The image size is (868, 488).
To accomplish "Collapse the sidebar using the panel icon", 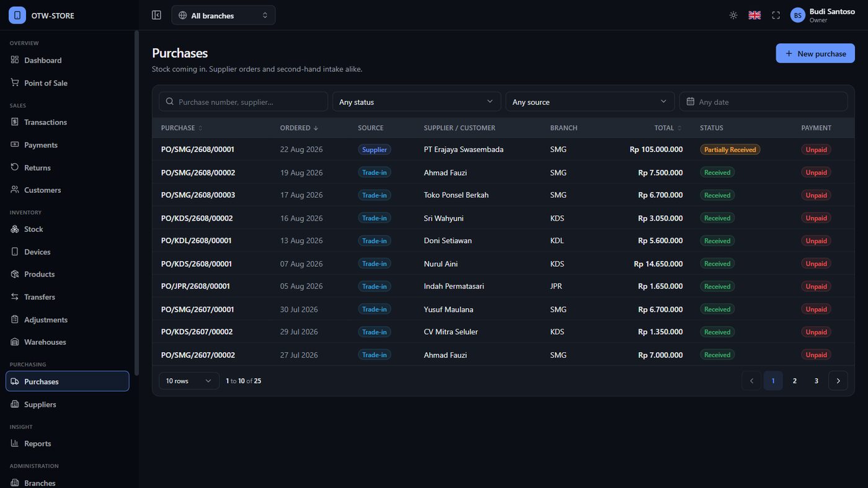I will click(x=156, y=15).
